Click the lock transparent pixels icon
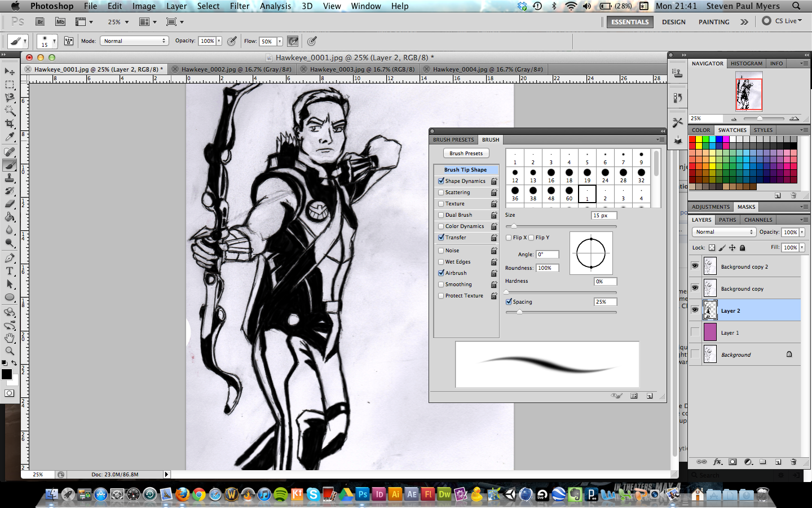 click(x=712, y=248)
